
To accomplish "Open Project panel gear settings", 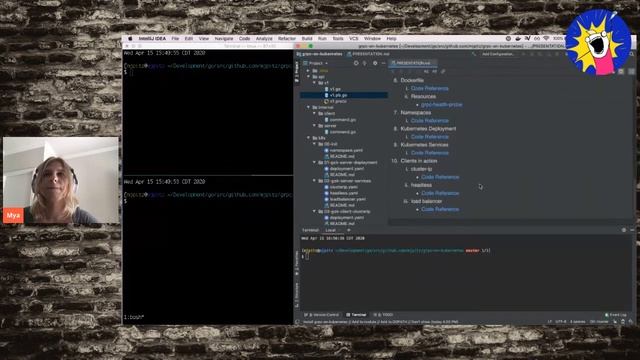I will click(x=375, y=63).
